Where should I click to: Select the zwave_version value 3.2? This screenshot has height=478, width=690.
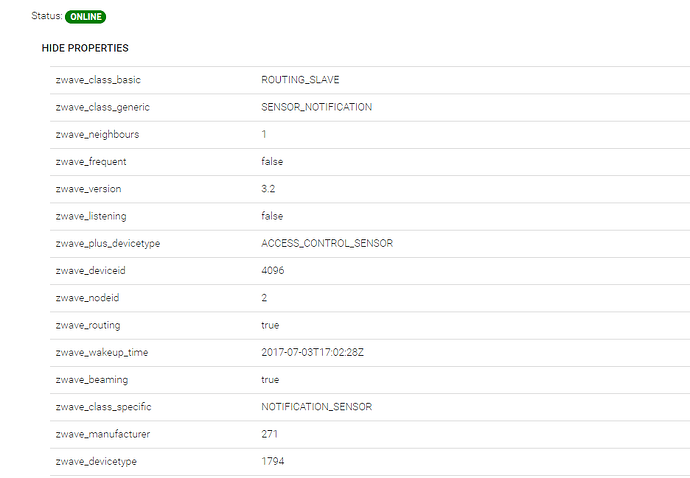269,189
